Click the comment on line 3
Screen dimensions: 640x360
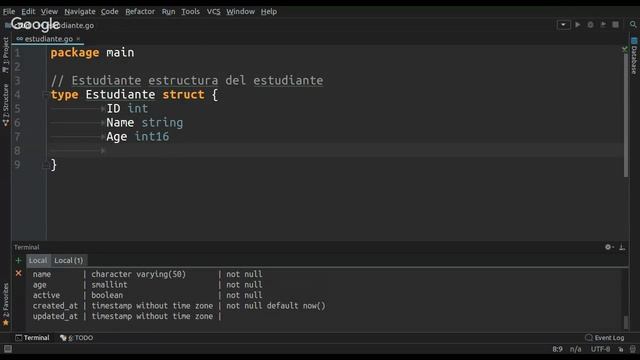click(187, 80)
